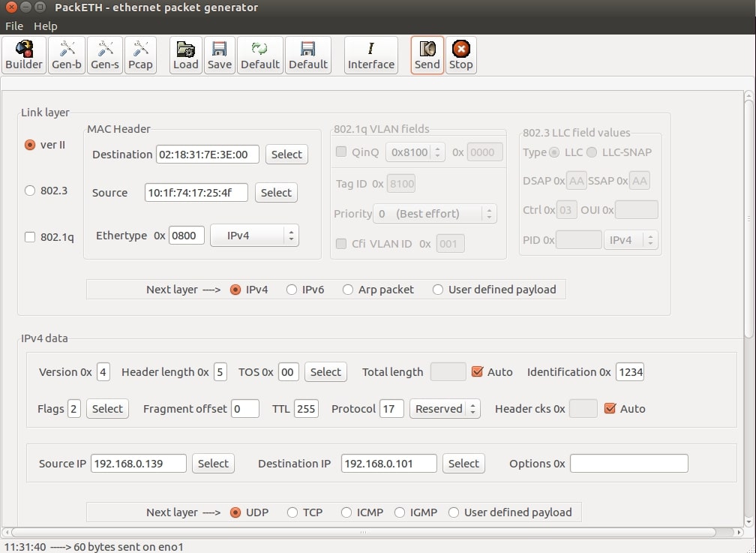The width and height of the screenshot is (756, 553).
Task: Click the Ethertype hex value field
Action: click(x=187, y=236)
